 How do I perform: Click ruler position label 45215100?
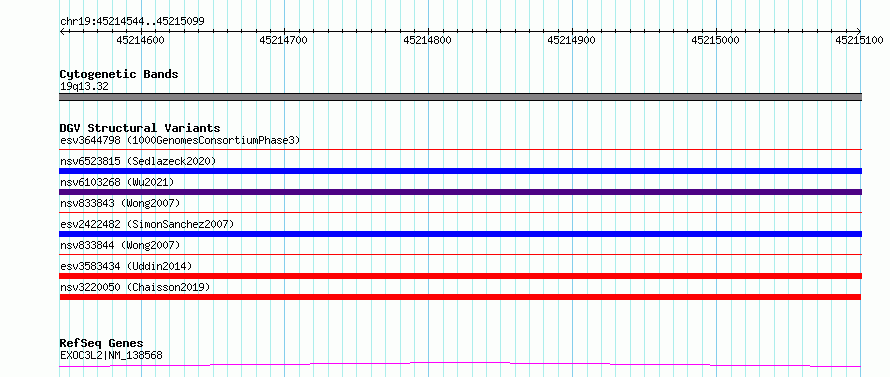coord(859,40)
